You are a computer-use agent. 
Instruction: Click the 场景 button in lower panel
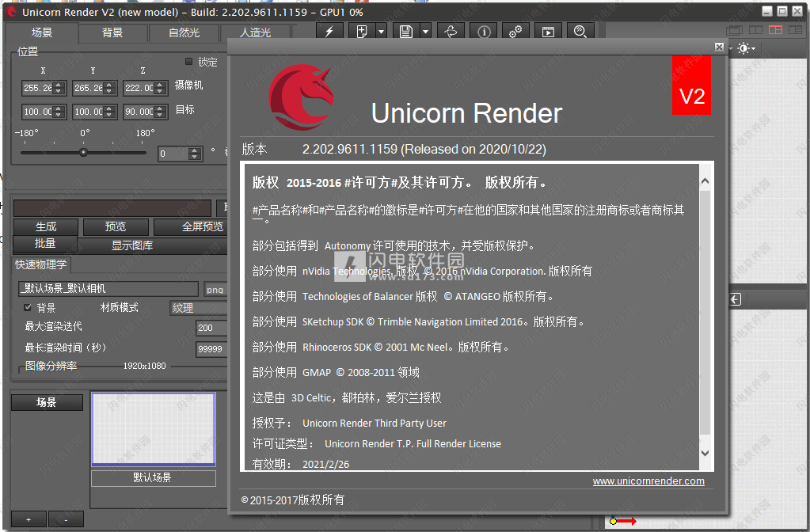tap(46, 402)
